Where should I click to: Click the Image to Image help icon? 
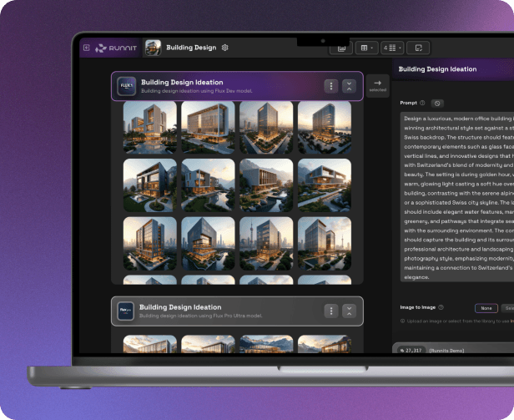441,307
